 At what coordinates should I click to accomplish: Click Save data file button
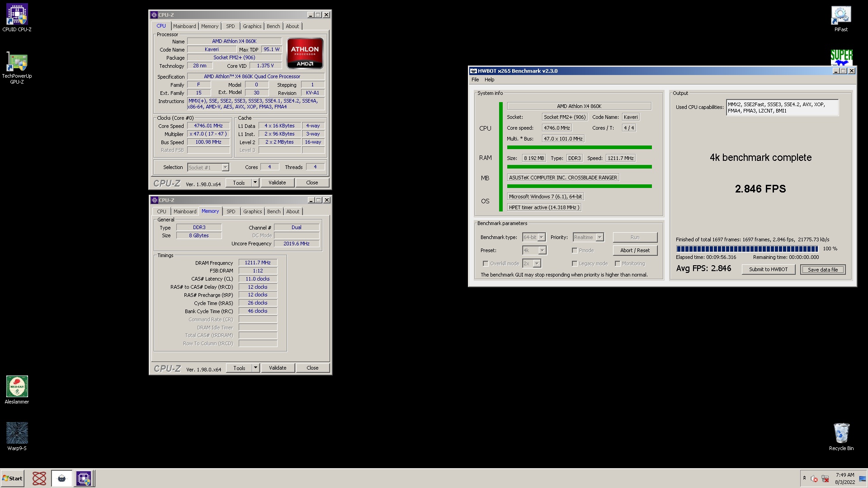click(x=823, y=270)
